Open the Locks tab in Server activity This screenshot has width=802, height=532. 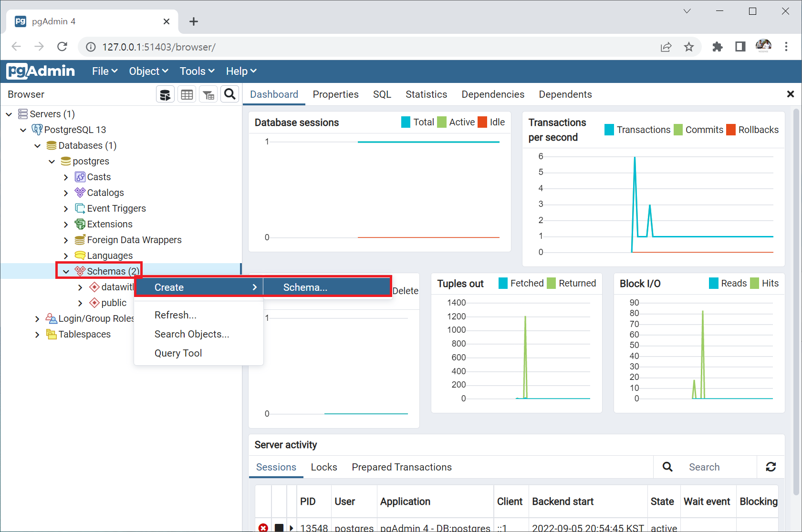tap(324, 467)
